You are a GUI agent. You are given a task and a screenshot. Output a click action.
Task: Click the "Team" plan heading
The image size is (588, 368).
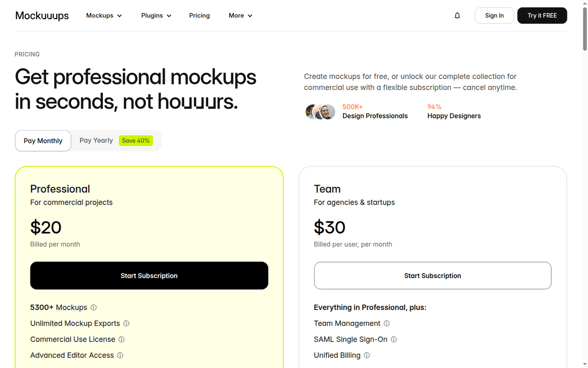(x=327, y=189)
